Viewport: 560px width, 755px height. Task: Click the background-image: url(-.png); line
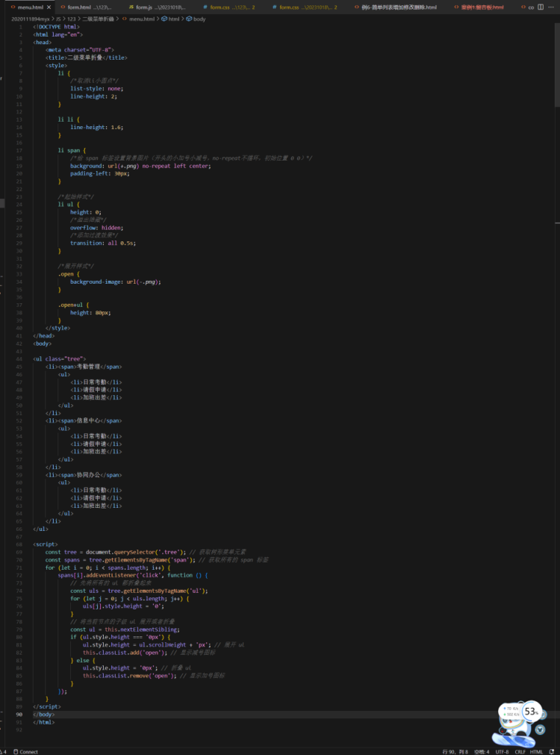(x=116, y=282)
